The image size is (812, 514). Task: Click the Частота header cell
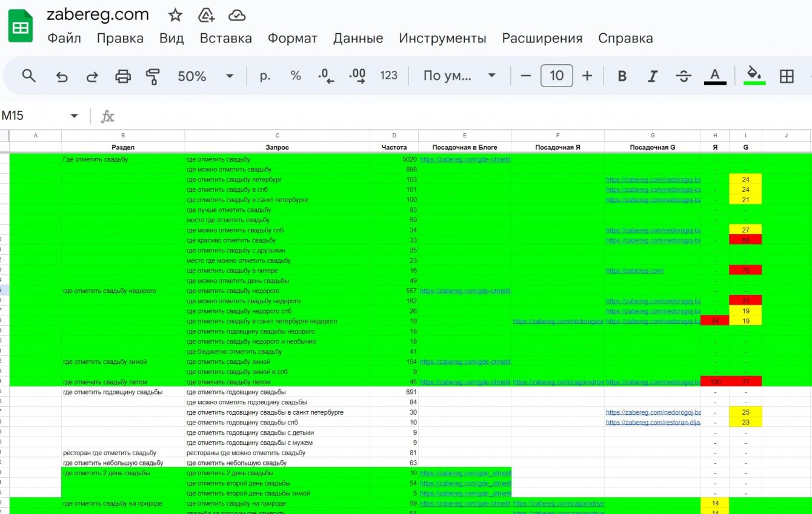click(394, 147)
